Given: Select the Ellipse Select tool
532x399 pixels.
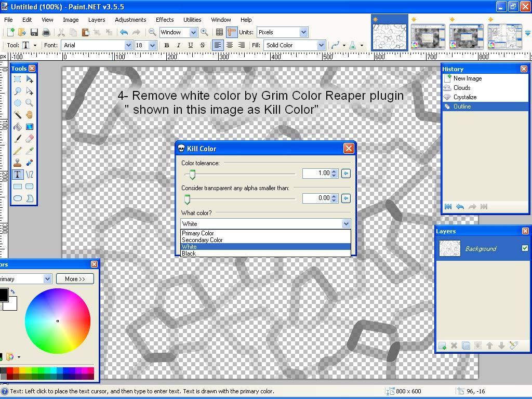Looking at the screenshot, I should click(x=17, y=103).
